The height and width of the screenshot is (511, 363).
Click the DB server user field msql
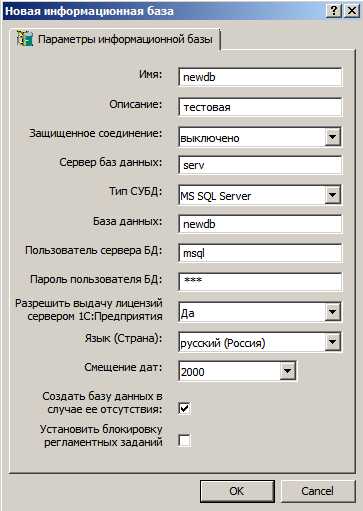[260, 253]
